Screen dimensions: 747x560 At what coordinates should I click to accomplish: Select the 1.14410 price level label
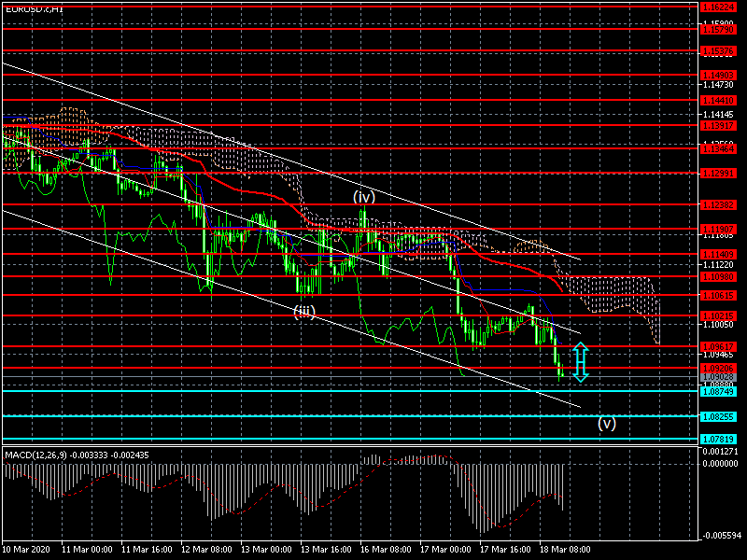(718, 101)
